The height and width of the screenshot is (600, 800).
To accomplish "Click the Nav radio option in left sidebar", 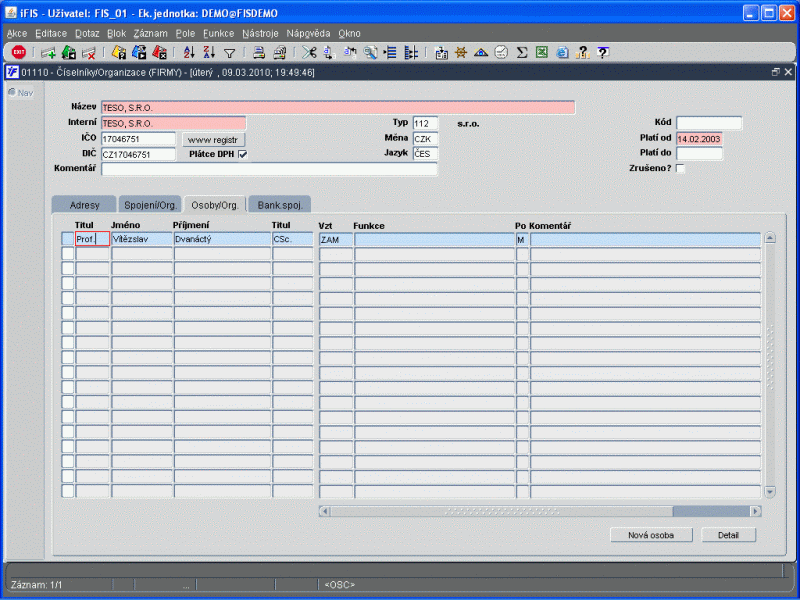I will pos(12,92).
